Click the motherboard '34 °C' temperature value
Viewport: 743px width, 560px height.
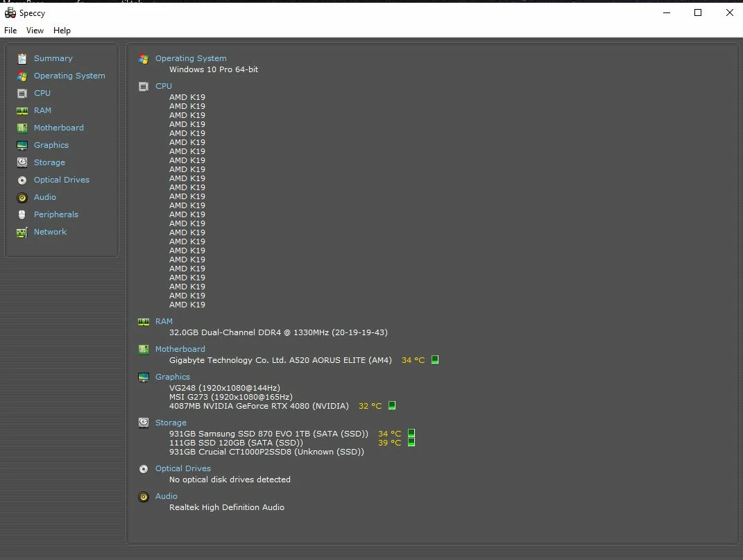(413, 360)
